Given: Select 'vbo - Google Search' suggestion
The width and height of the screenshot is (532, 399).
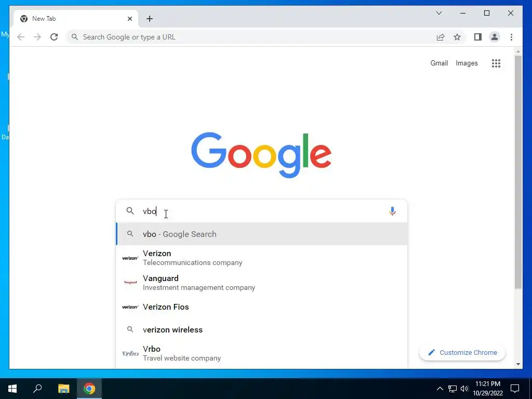Looking at the screenshot, I should [x=261, y=234].
